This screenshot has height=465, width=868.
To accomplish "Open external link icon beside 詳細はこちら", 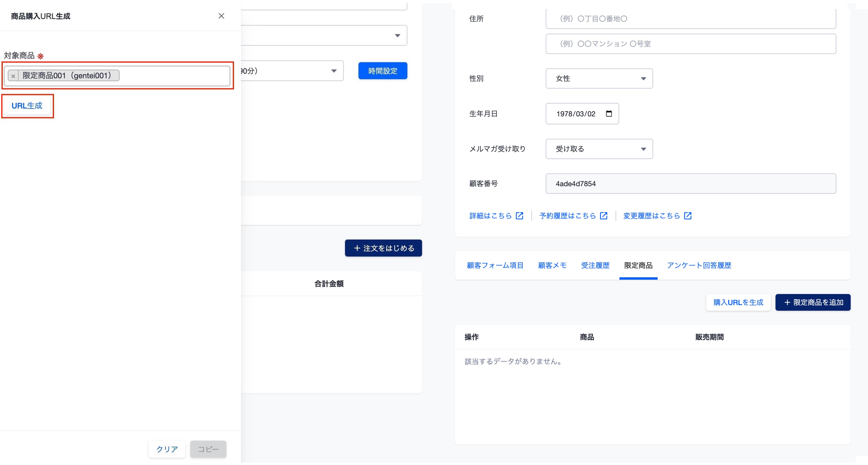I will coord(519,216).
